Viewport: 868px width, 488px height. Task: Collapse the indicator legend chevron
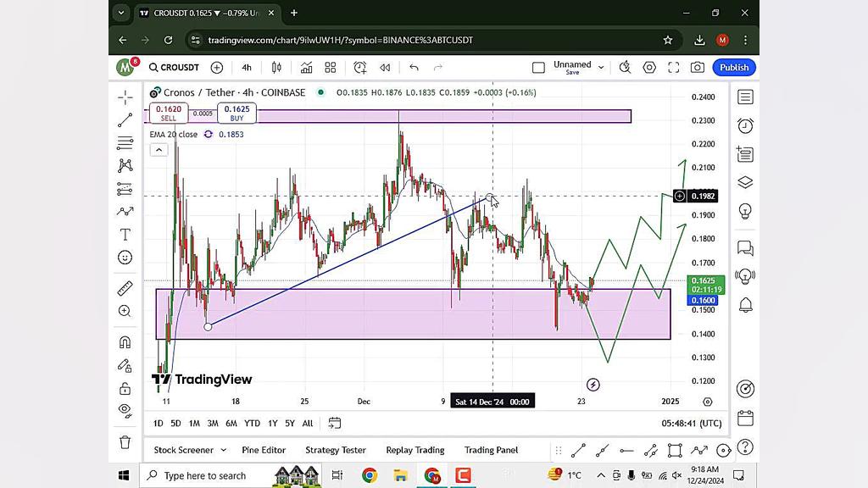159,150
